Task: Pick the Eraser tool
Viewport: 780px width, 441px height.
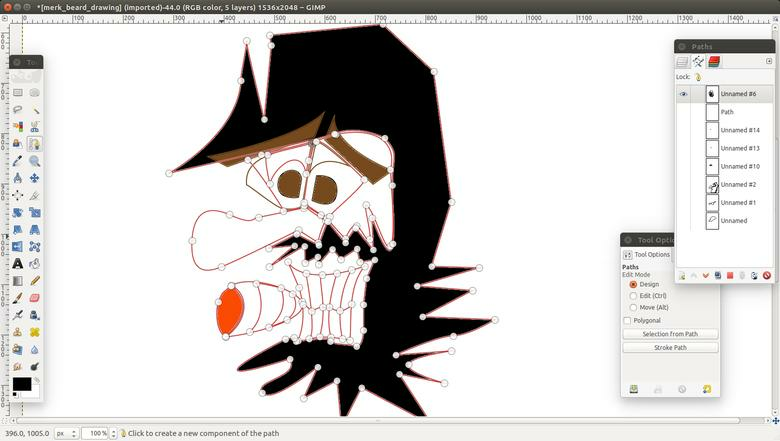Action: tap(34, 298)
